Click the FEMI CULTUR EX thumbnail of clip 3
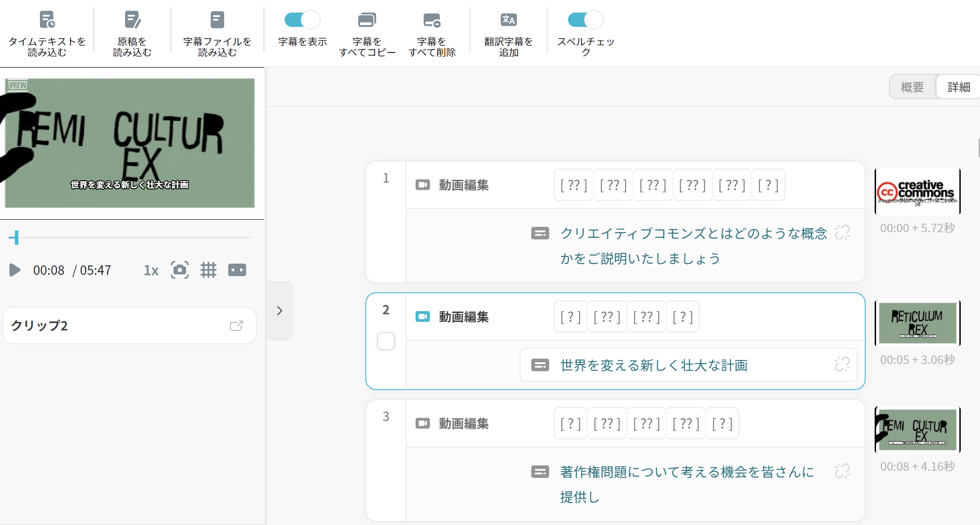This screenshot has width=980, height=525. (917, 430)
